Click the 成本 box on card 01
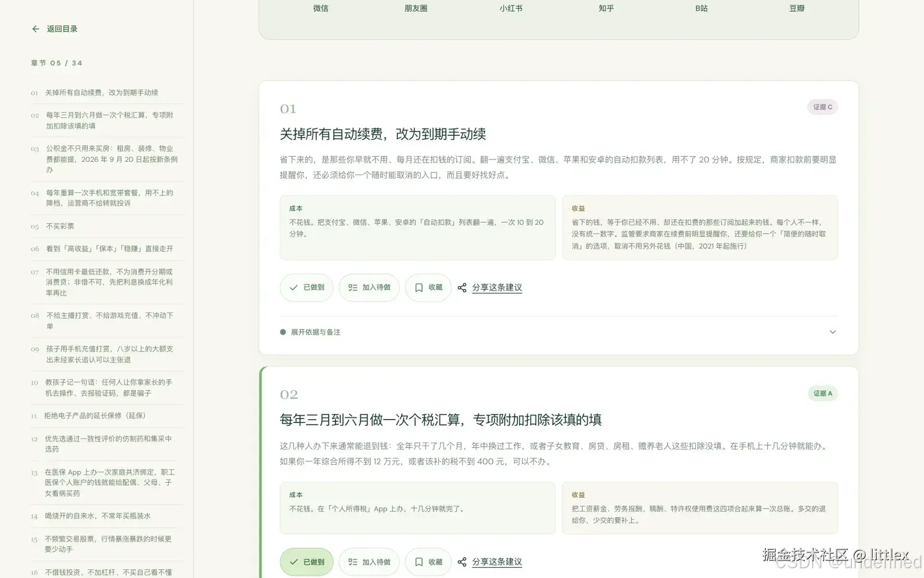Screen dimensions: 924x578 click(418, 228)
